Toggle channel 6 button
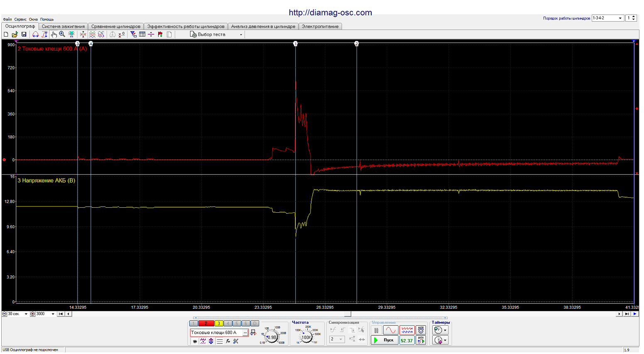The image size is (644, 354). click(x=246, y=323)
